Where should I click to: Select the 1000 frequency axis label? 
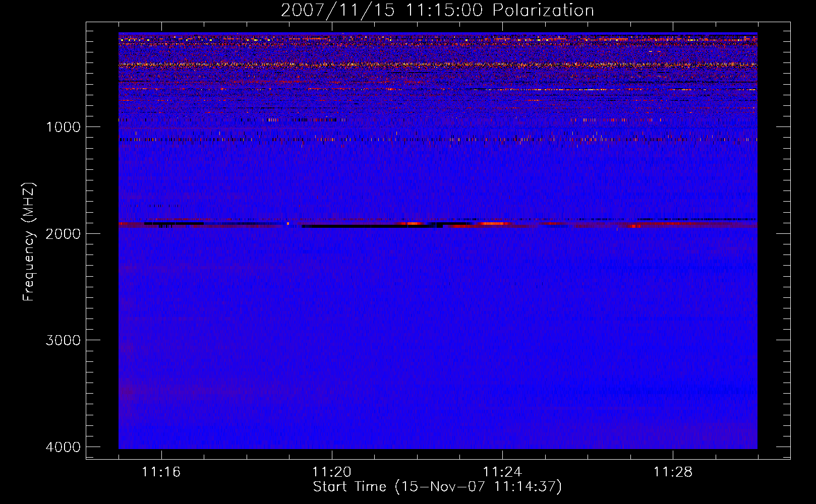pos(63,127)
